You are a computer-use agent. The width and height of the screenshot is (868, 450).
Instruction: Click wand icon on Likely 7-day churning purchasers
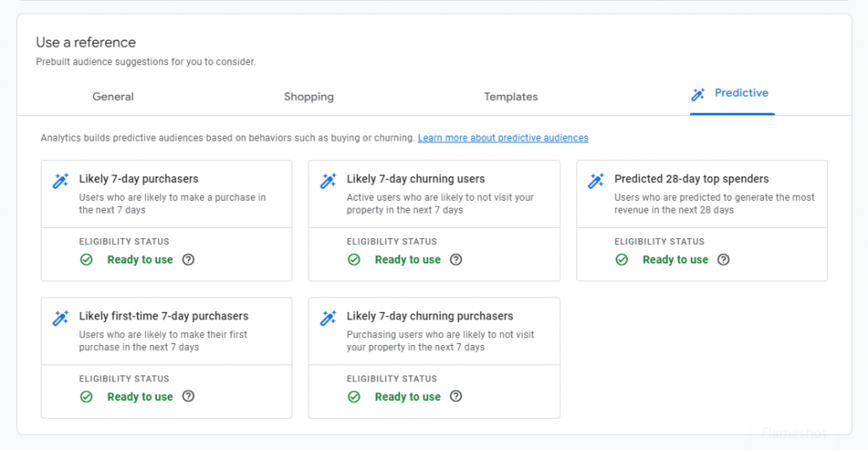coord(328,319)
